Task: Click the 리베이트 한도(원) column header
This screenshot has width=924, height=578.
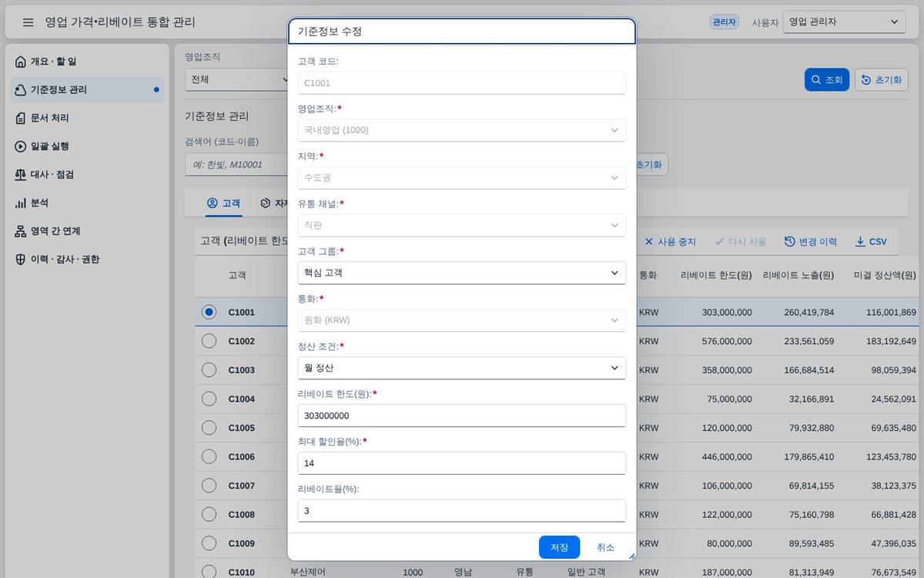Action: point(716,275)
